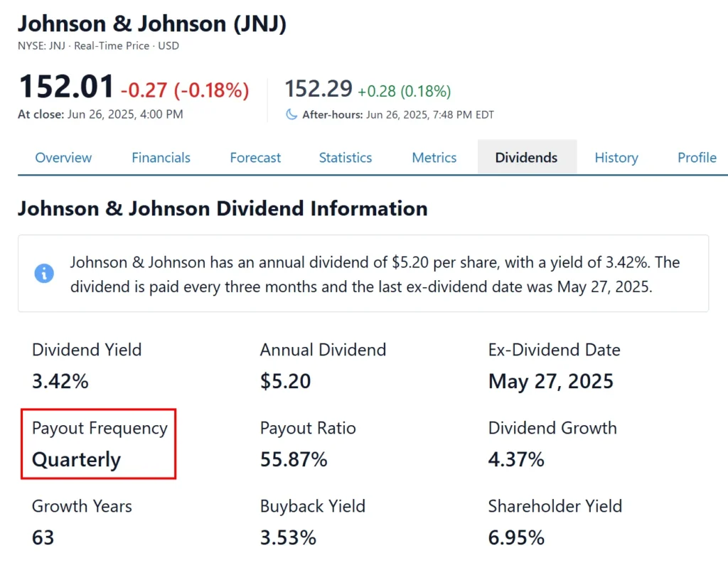Viewport: 728px width, 568px height.
Task: Click the 152.01 closing price
Action: coord(66,87)
